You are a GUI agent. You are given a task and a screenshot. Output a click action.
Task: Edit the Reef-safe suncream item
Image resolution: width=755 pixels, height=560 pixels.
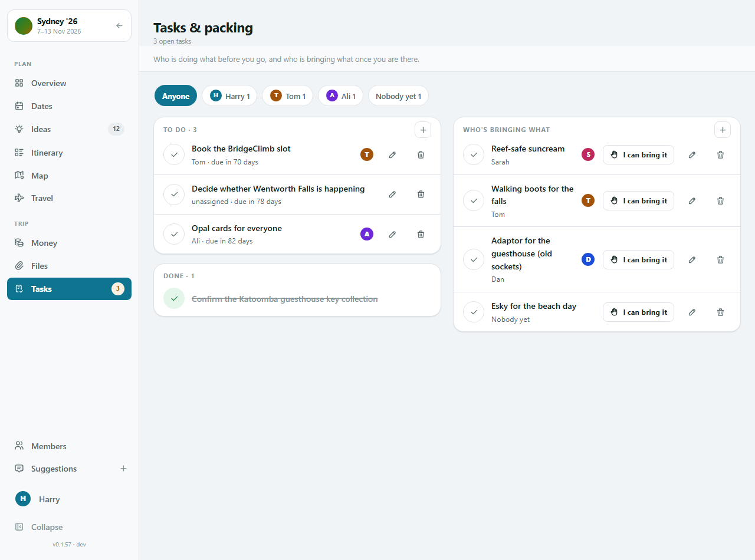click(692, 155)
